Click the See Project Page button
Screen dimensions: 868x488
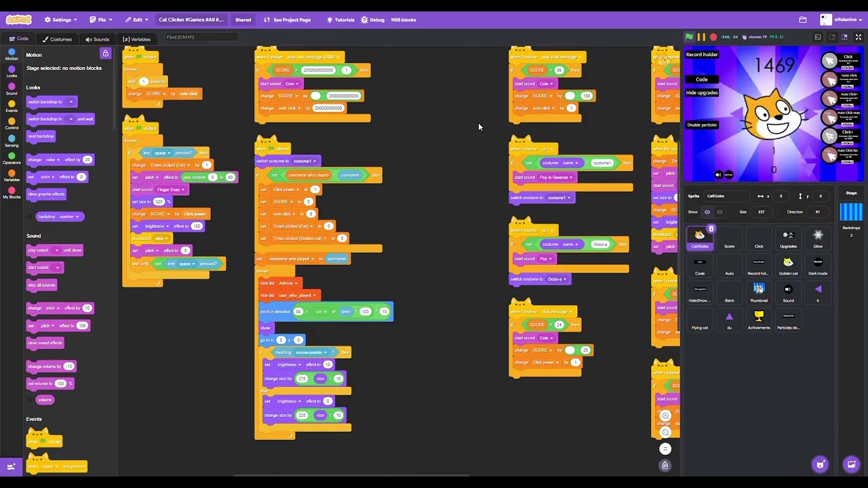tap(288, 20)
